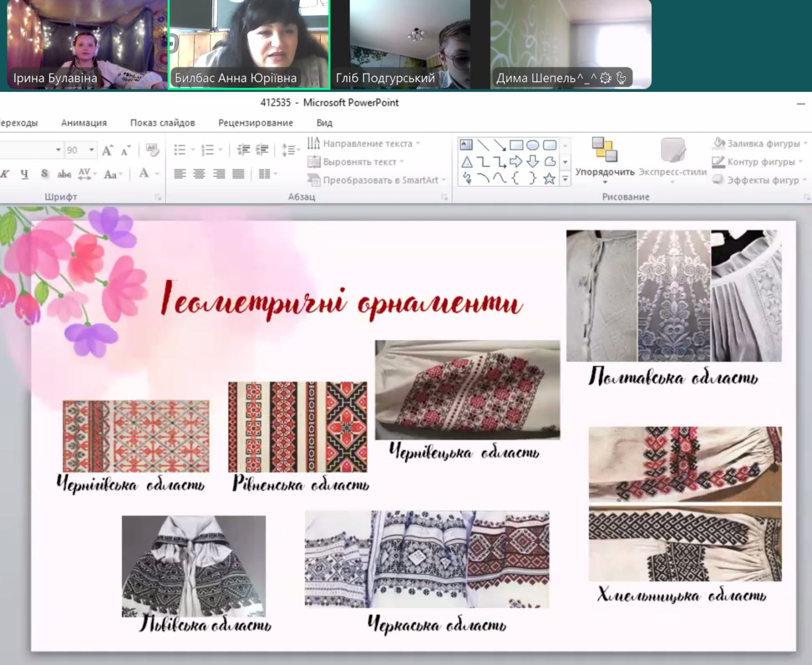Click the Increase Font Size icon
Image resolution: width=812 pixels, height=665 pixels.
[107, 150]
